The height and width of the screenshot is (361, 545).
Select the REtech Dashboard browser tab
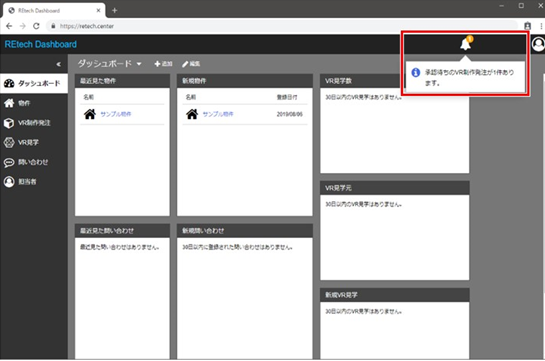54,11
